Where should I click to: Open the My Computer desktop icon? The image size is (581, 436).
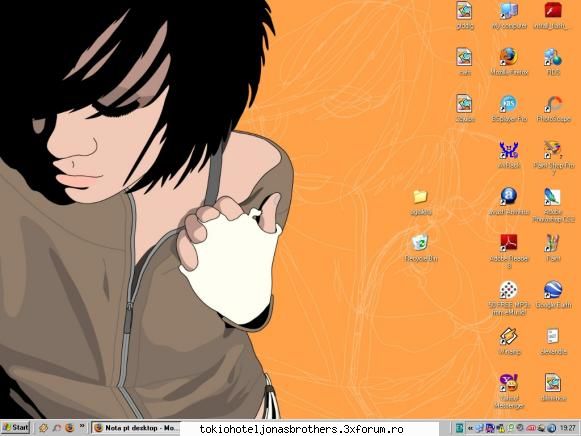coord(509,15)
